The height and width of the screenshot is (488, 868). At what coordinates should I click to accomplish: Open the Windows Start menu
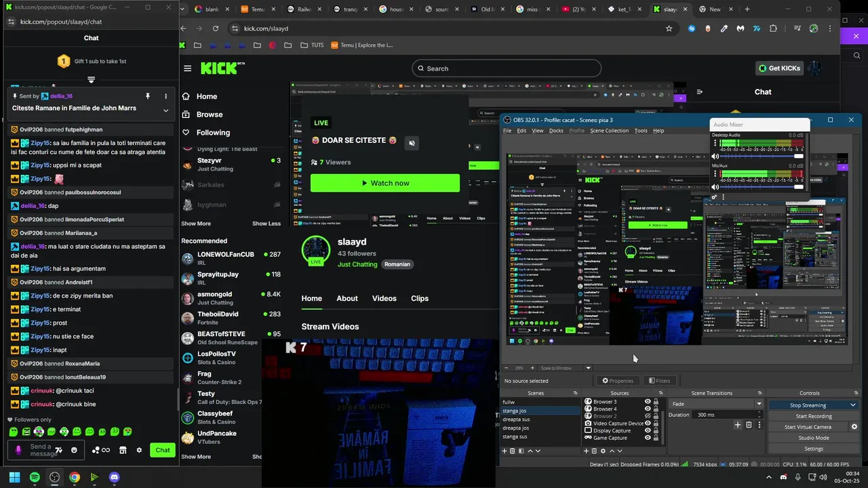14,477
